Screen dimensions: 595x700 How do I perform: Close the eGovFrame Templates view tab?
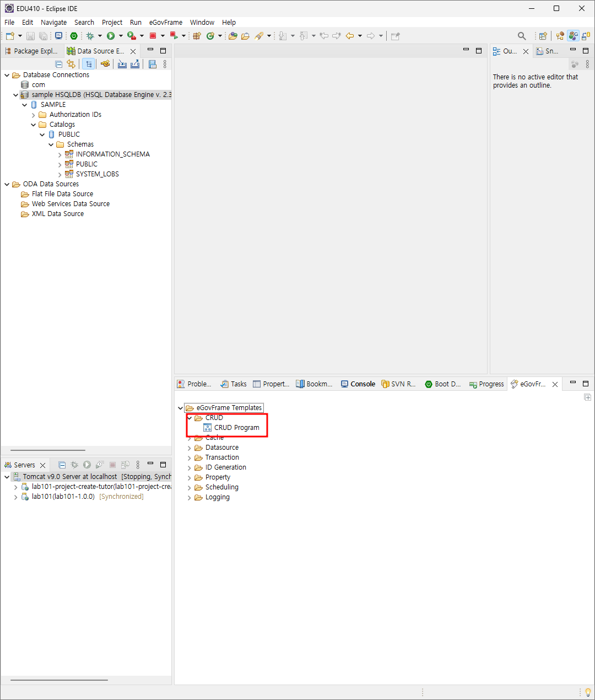pyautogui.click(x=555, y=384)
